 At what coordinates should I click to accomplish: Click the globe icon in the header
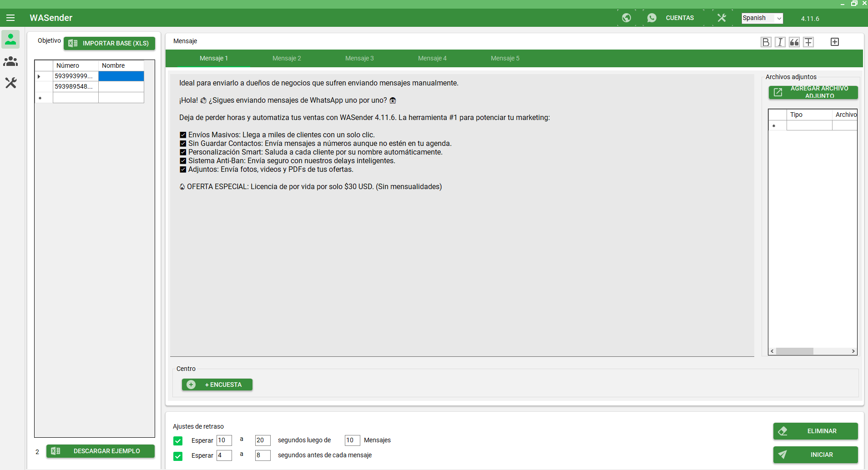pyautogui.click(x=627, y=18)
